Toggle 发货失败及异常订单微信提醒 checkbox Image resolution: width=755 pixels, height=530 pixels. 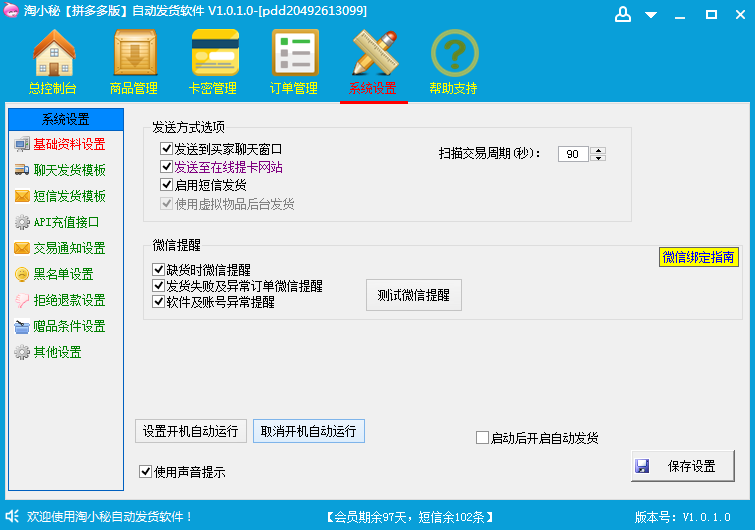click(x=158, y=285)
